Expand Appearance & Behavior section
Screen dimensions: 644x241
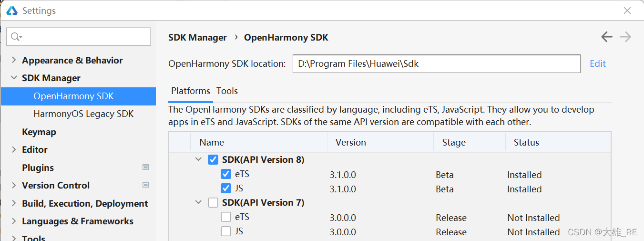13,60
